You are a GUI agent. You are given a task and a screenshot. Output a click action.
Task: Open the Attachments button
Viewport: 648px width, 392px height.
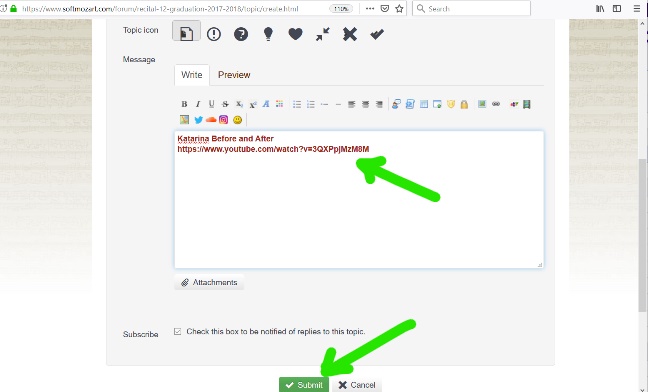point(209,283)
